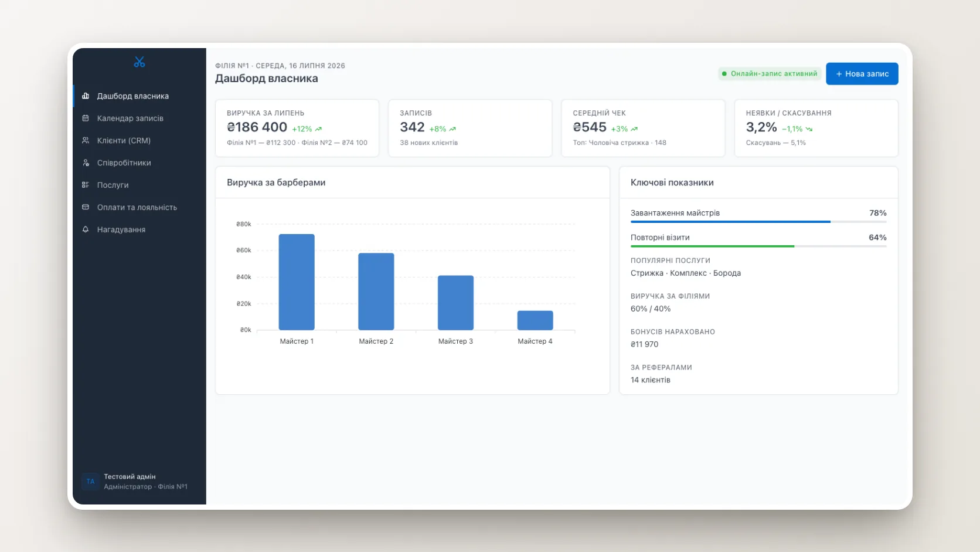Click the Популярні послуги label
The height and width of the screenshot is (552, 980).
click(x=671, y=260)
